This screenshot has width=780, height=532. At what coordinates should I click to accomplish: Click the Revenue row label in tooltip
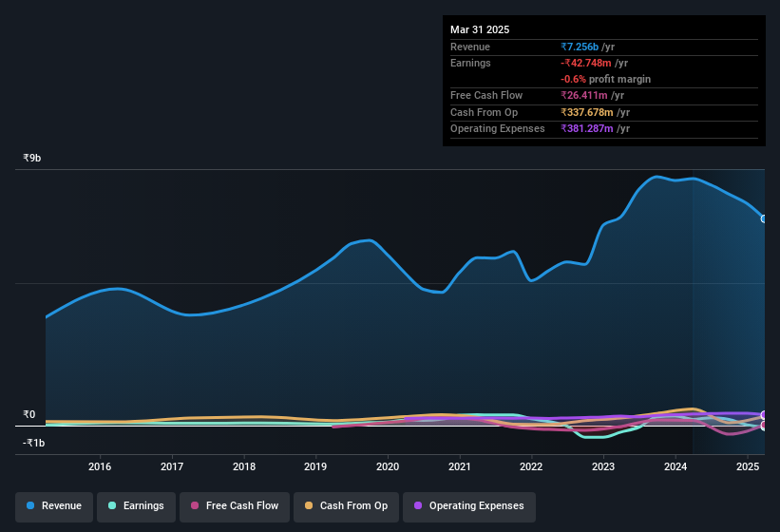click(x=470, y=47)
